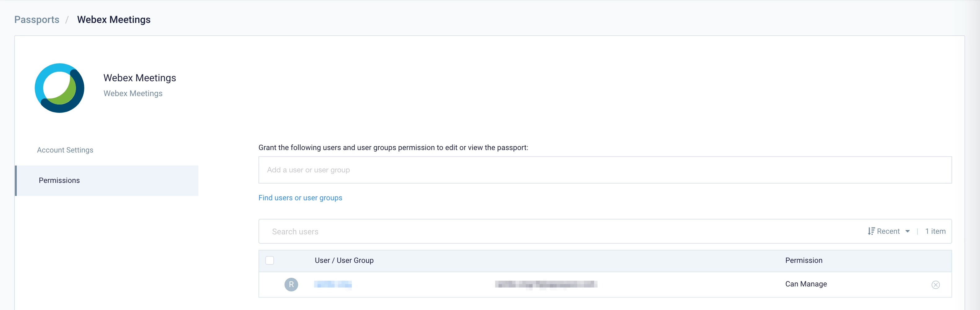Click the grey Webex Meetings subtitle
Viewport: 980px width, 310px height.
point(133,94)
